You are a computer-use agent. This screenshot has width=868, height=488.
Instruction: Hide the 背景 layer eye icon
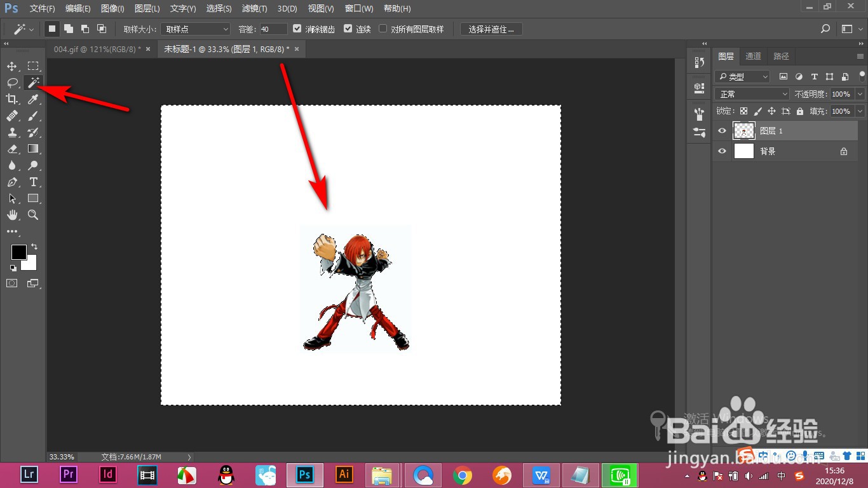click(722, 151)
